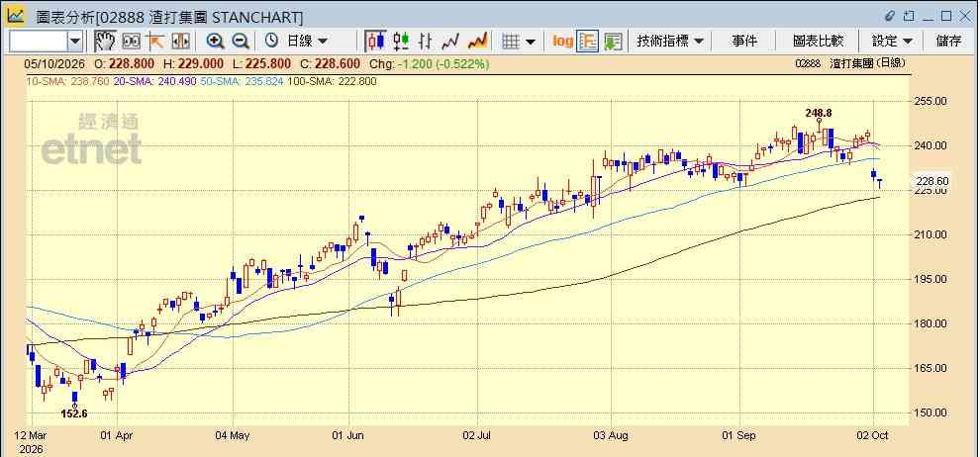Viewport: 980px width, 457px height.
Task: Click the Chg: -1.200 (-0.522%) value
Action: click(430, 63)
